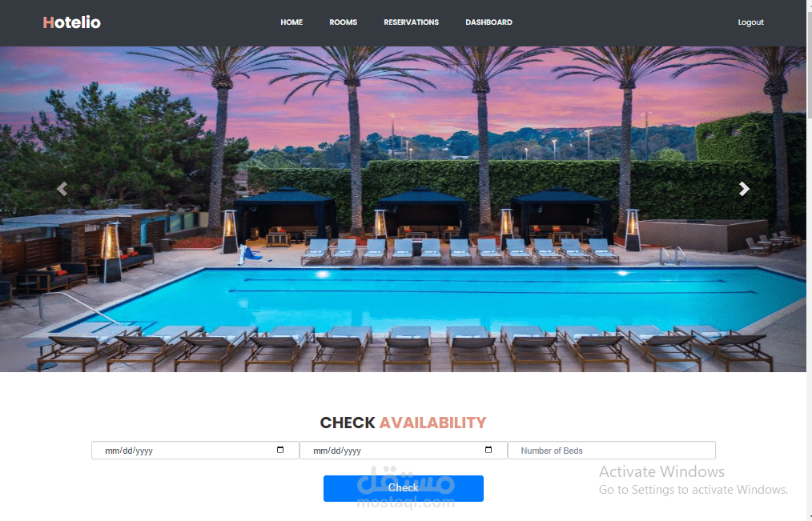This screenshot has height=521, width=812.
Task: Go to the HOME page
Action: coord(291,22)
